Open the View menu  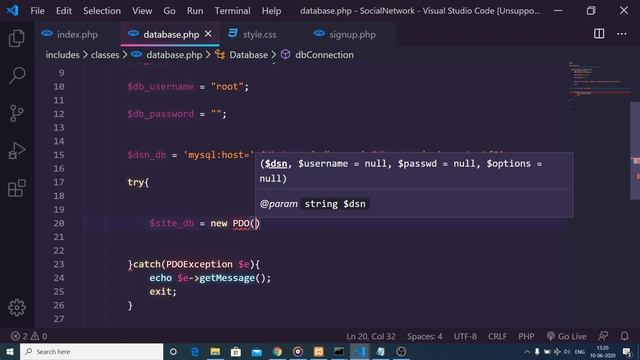(142, 11)
